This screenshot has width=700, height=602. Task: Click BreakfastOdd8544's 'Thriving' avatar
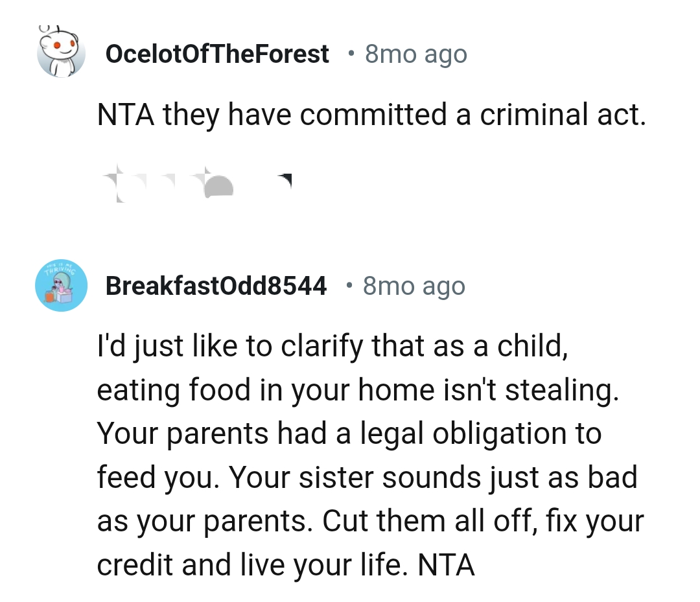pyautogui.click(x=61, y=285)
